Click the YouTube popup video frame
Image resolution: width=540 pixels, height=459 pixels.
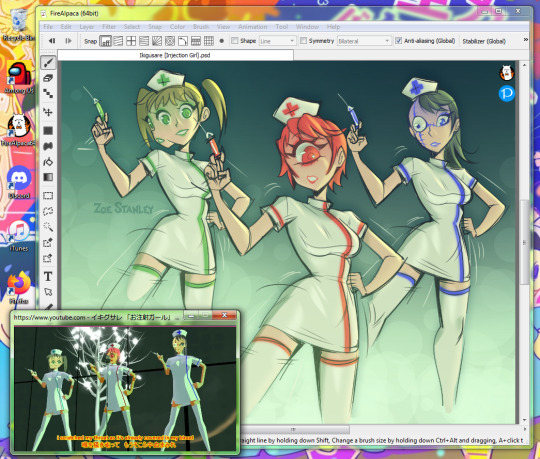click(x=125, y=389)
